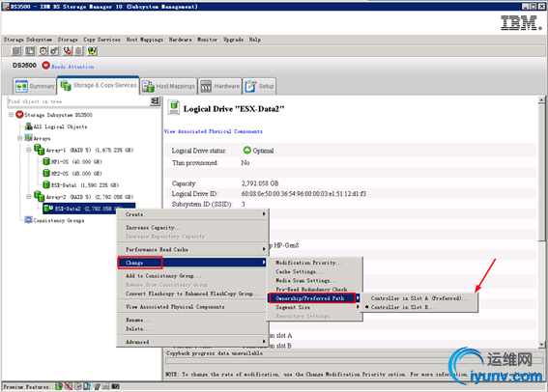
Task: Click View Associated Physical Components link in details pane
Action: pyautogui.click(x=214, y=131)
